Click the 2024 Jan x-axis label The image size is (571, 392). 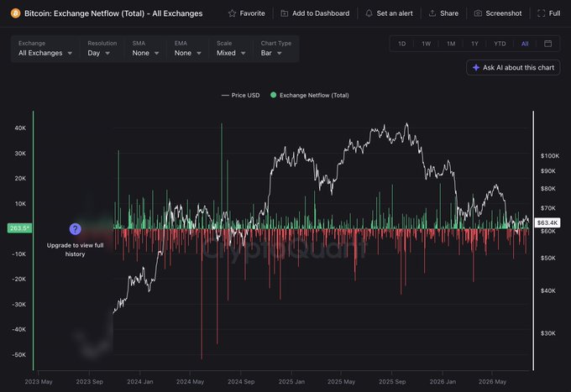pos(140,382)
